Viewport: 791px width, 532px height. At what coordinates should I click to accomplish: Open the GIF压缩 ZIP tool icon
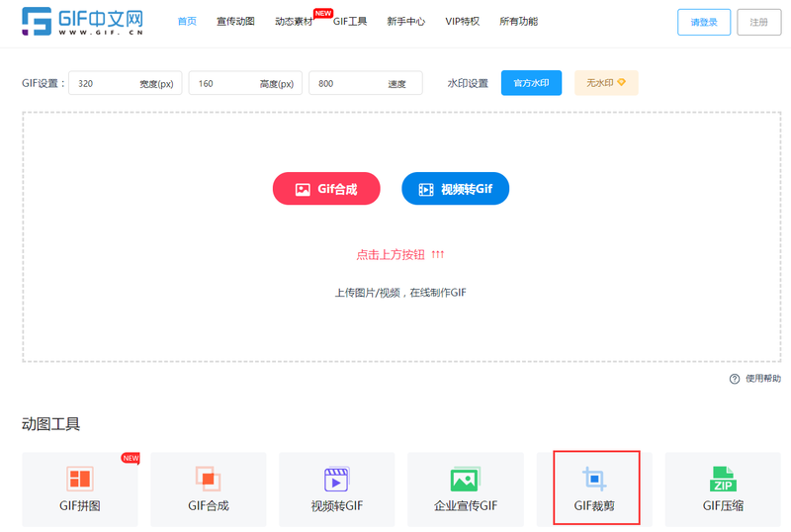[723, 479]
